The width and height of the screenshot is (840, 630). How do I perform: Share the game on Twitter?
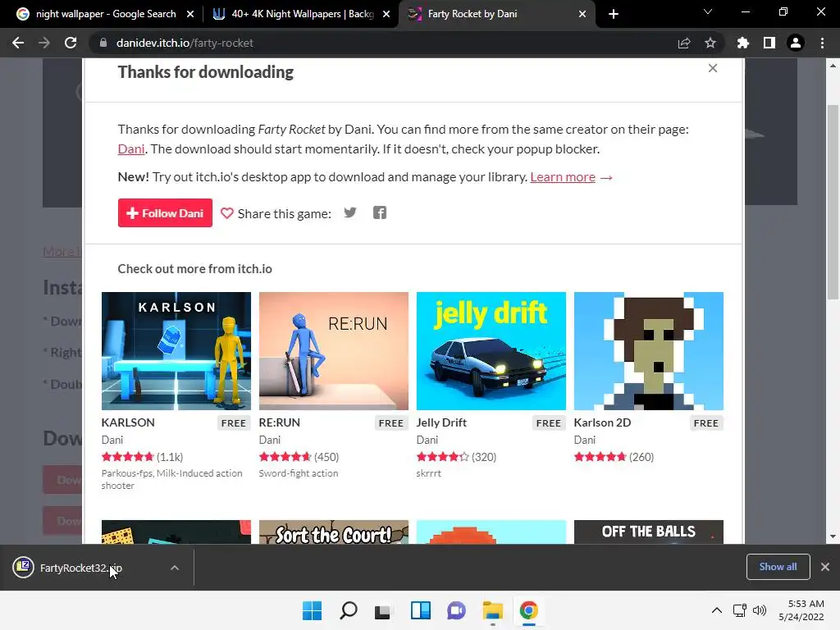pos(349,212)
